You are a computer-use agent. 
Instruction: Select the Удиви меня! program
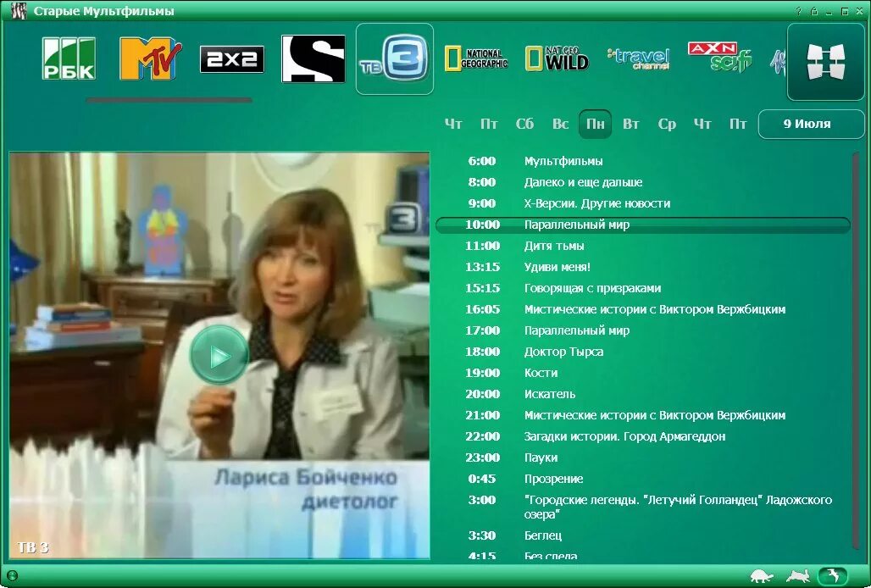pos(643,267)
